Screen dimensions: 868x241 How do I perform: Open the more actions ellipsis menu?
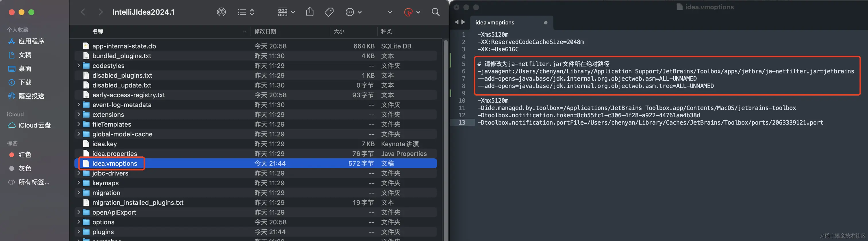pos(353,12)
